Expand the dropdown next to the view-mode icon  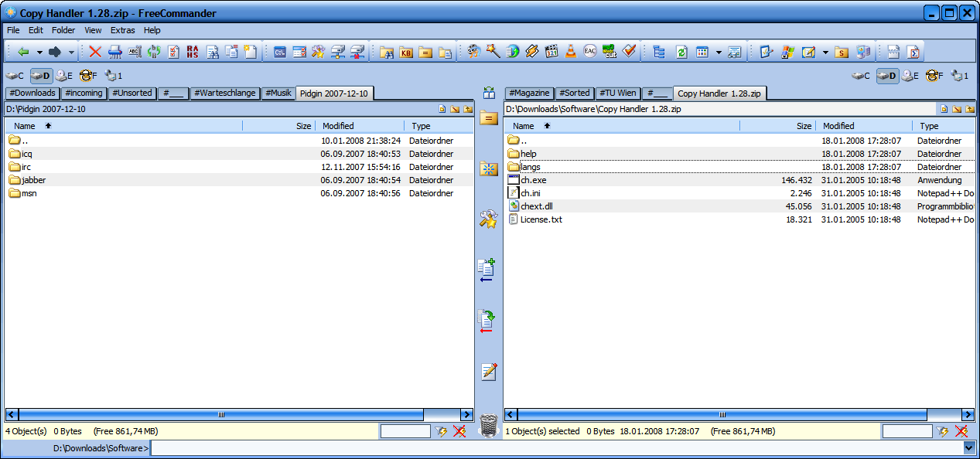click(719, 53)
